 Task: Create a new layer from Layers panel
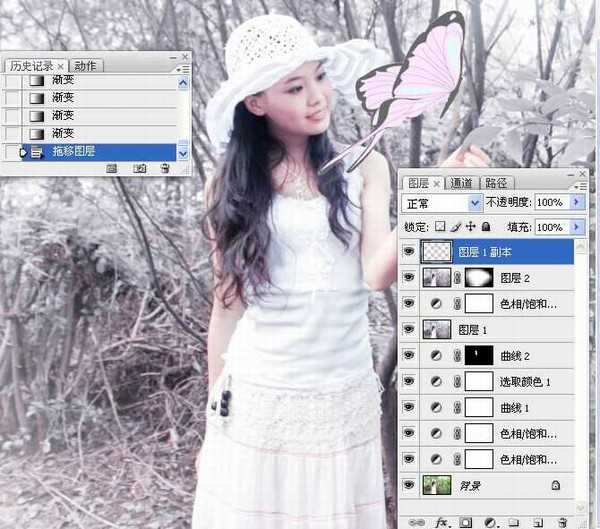click(x=537, y=522)
